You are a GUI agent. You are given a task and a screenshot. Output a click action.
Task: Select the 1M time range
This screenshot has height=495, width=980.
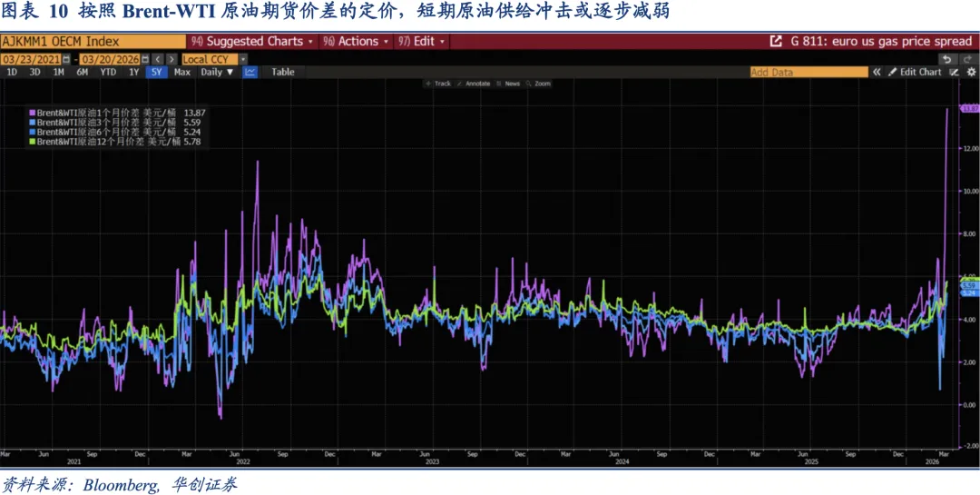(58, 72)
